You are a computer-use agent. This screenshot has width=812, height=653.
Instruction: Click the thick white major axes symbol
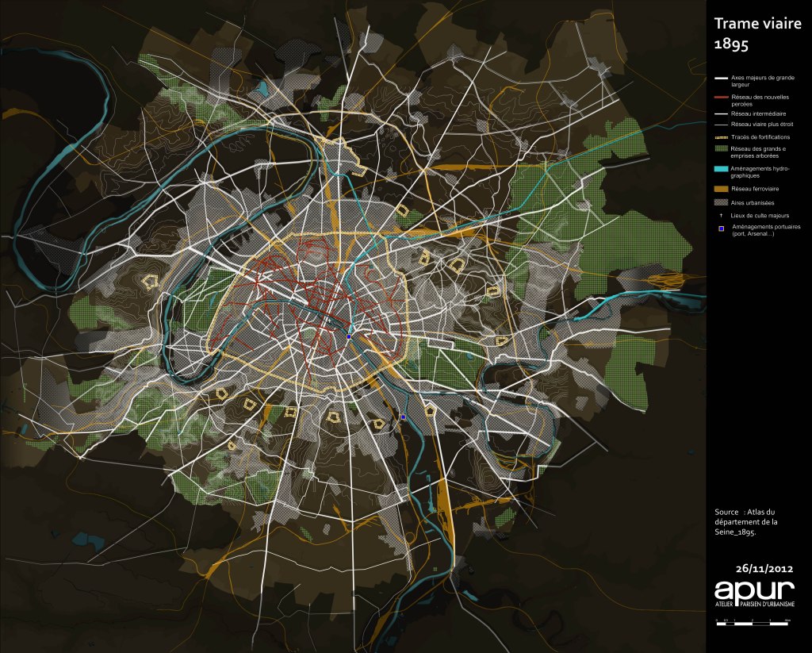[x=721, y=79]
